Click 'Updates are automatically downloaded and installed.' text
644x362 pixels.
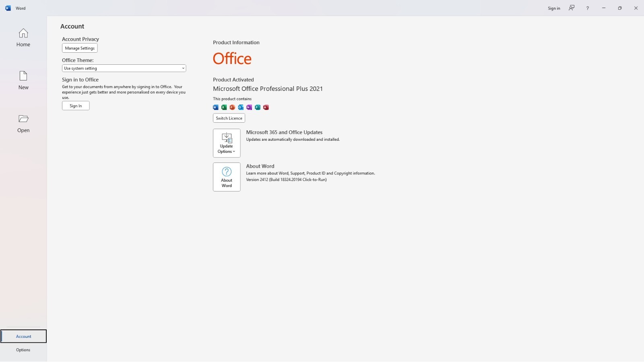click(x=293, y=140)
